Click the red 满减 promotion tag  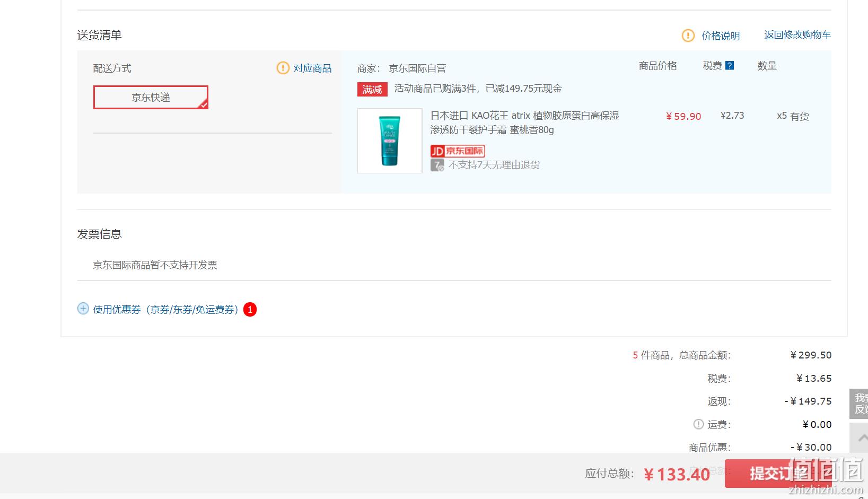pos(372,89)
